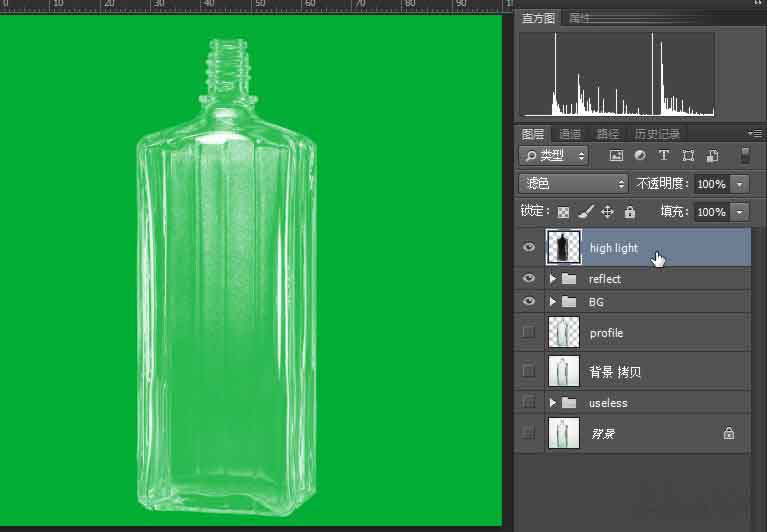Switch to the 历史记录 tab
767x532 pixels.
pos(657,134)
